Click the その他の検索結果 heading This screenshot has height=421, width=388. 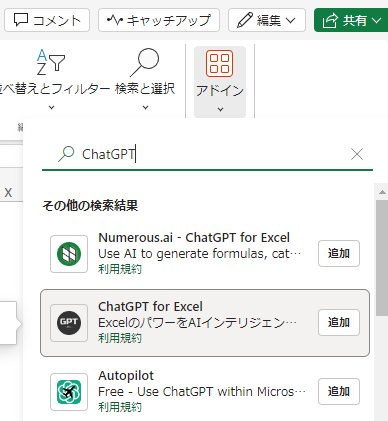pos(90,205)
